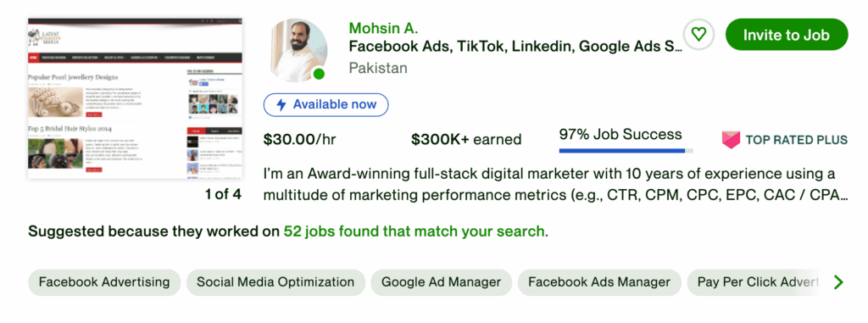Click the green online status dot
This screenshot has height=323, width=868.
[319, 74]
